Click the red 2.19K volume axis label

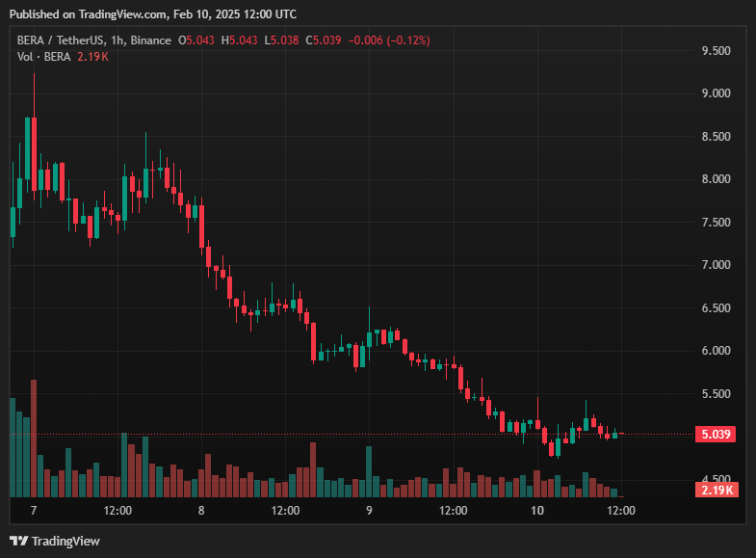tap(717, 491)
